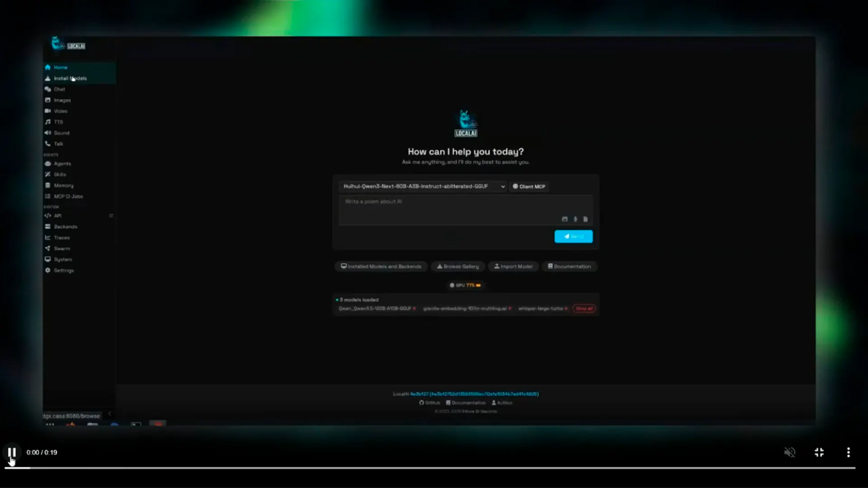Open the video player more options menu

pyautogui.click(x=848, y=452)
